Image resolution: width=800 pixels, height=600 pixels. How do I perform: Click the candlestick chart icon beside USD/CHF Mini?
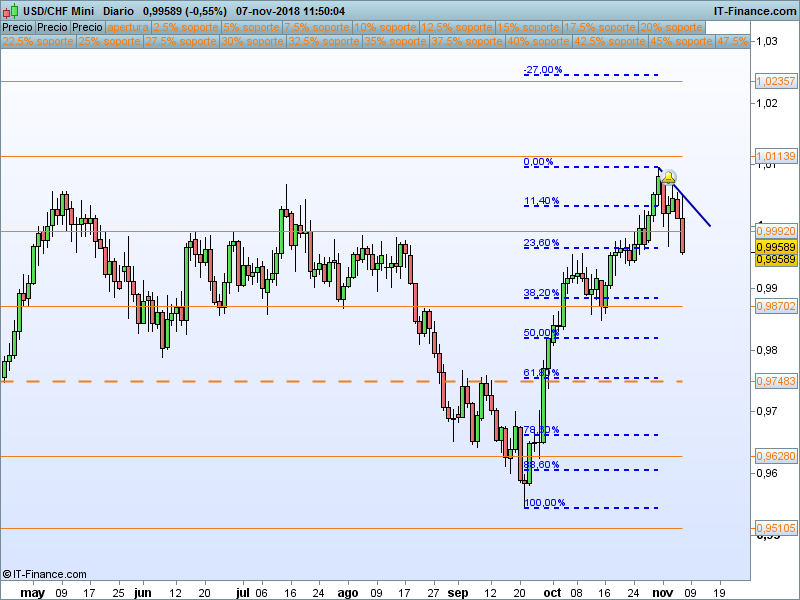[x=10, y=11]
